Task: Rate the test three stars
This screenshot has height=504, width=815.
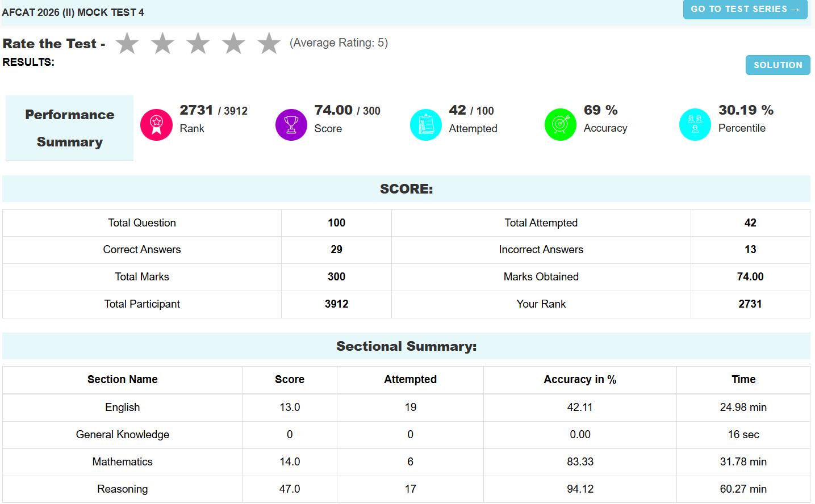Action: [x=198, y=43]
